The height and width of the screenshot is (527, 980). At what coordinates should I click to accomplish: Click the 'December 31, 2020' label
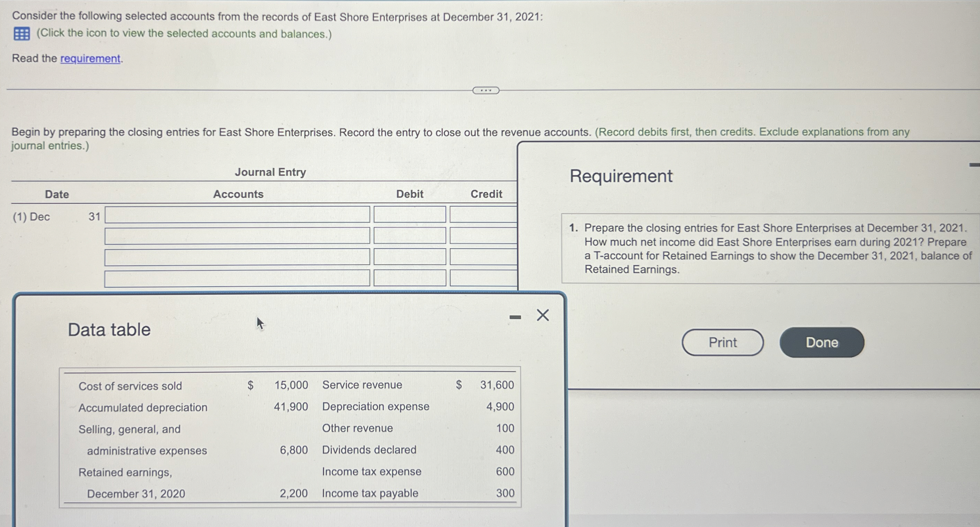pyautogui.click(x=136, y=494)
